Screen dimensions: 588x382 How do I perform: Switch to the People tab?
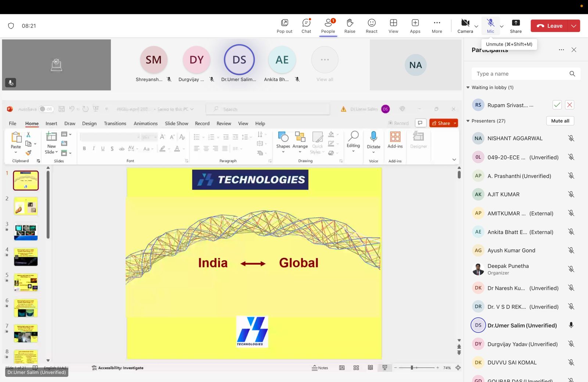pyautogui.click(x=328, y=26)
